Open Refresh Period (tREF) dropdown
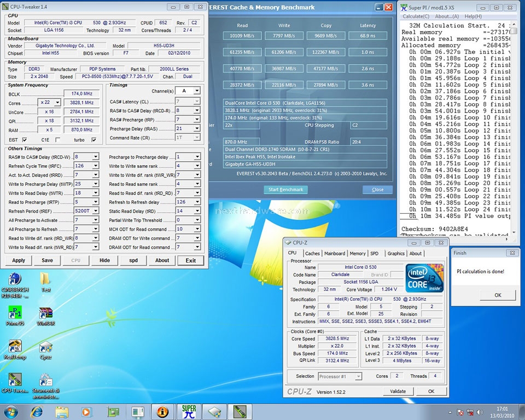Viewport: 525px width, 420px height. click(95, 211)
